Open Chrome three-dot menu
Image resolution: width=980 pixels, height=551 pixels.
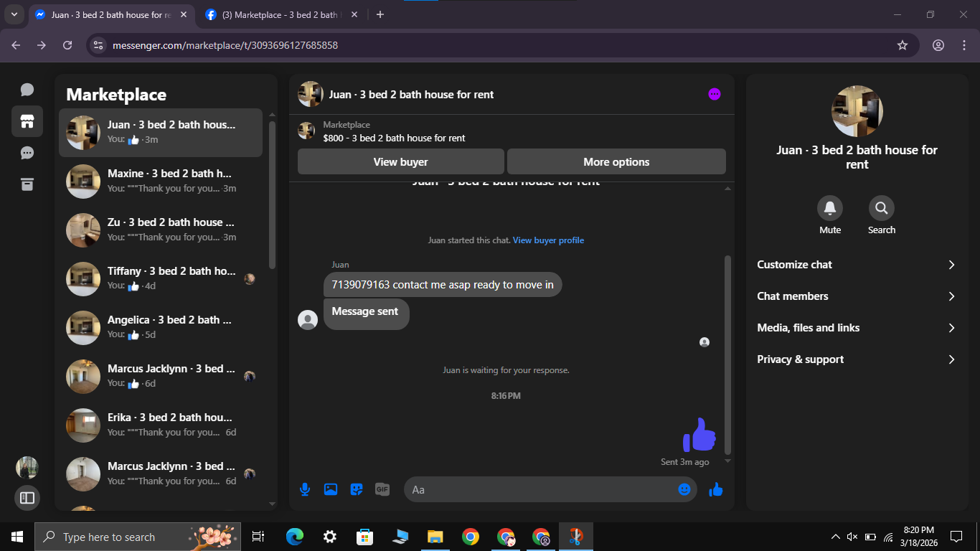click(964, 45)
